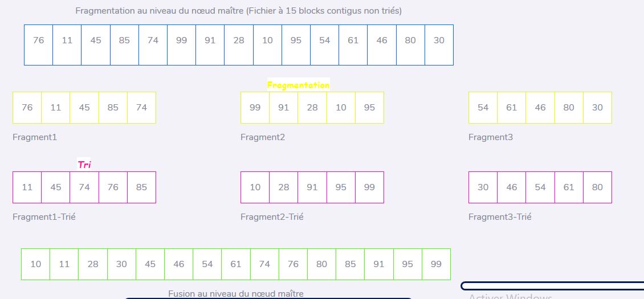644x299 pixels.
Task: Select block 99 in pink Fragment2-Trié
Action: coord(370,187)
